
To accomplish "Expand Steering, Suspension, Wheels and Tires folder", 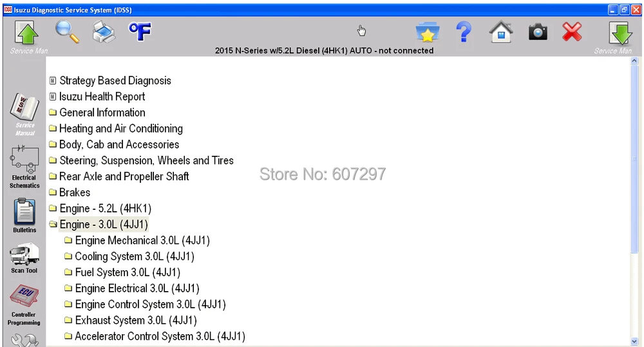I will click(x=141, y=160).
